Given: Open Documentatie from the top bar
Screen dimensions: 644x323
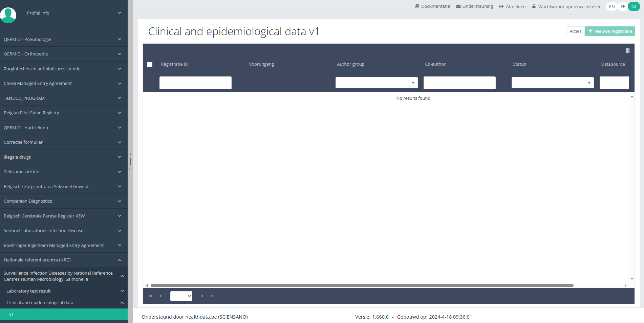Looking at the screenshot, I should (x=432, y=6).
